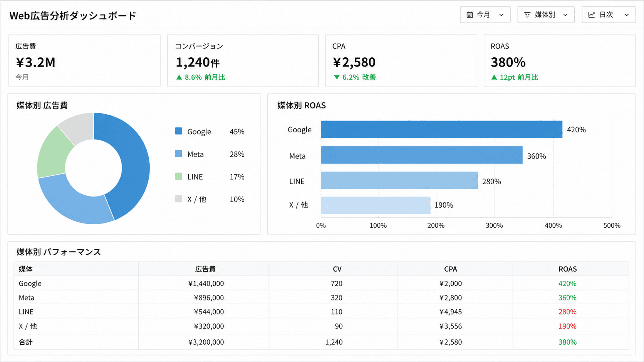644x362 pixels.
Task: Click the 720 CV cell
Action: (337, 284)
